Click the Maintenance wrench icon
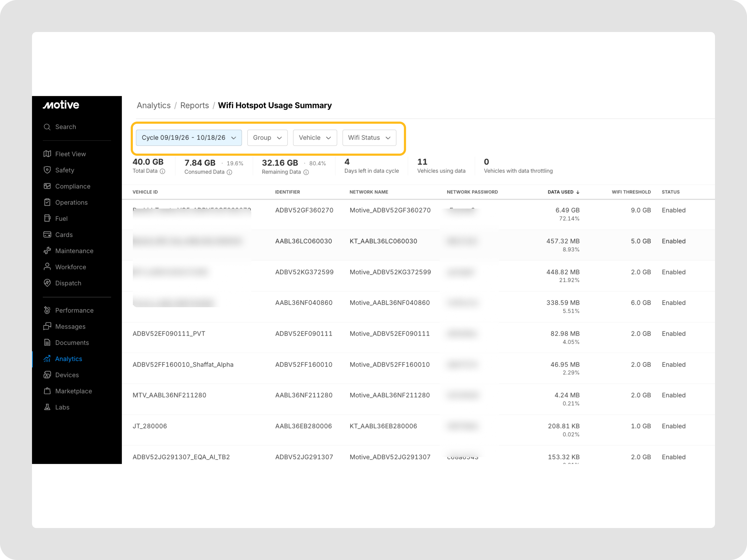 tap(47, 250)
